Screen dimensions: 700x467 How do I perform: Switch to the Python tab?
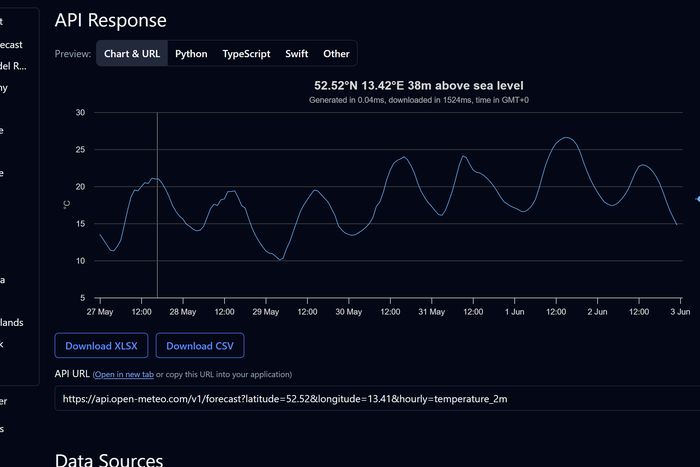coord(191,54)
